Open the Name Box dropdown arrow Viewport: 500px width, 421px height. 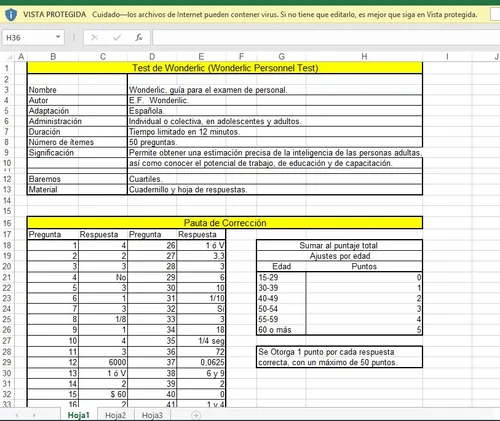click(x=58, y=37)
